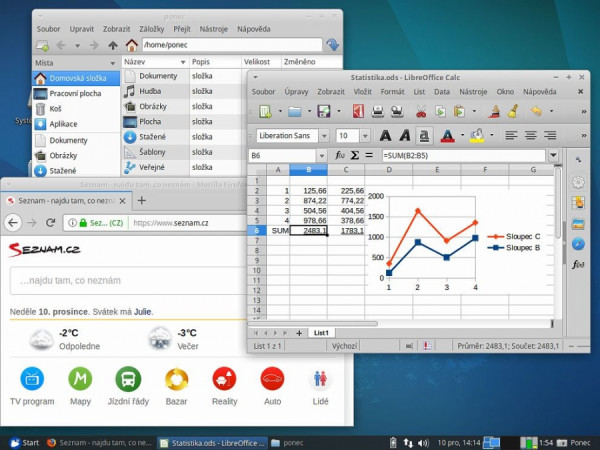Open Styles panel in Calc sidebar
This screenshot has height=450, width=600.
pyautogui.click(x=578, y=203)
